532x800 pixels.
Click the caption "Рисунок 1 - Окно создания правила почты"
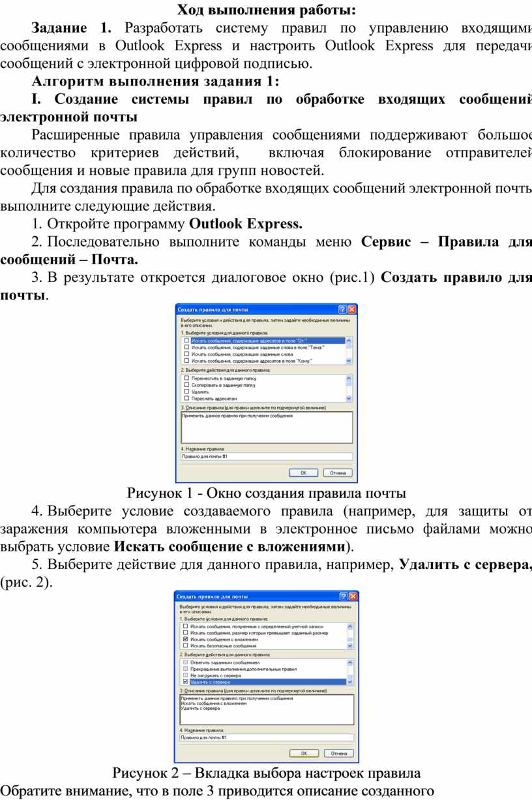click(x=267, y=492)
